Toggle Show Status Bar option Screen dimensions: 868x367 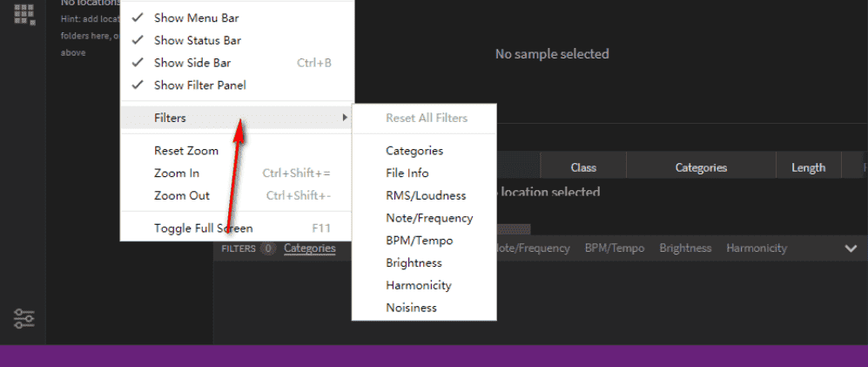pos(237,40)
